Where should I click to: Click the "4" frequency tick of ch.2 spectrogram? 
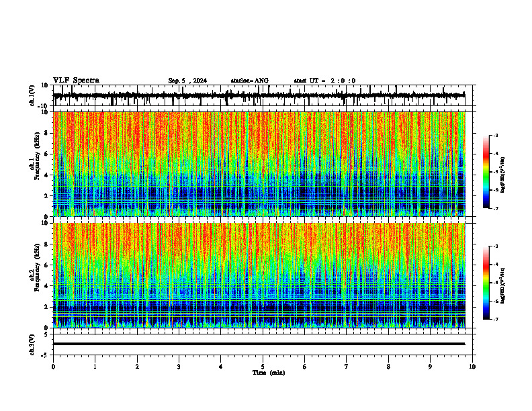pos(47,286)
